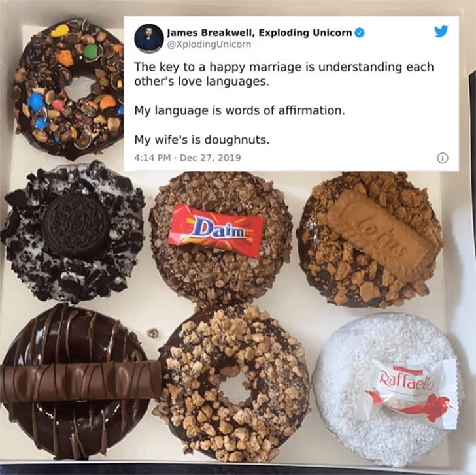
Task: Click the tweet text 'My wife's is doughnuts.'
Action: tap(202, 140)
